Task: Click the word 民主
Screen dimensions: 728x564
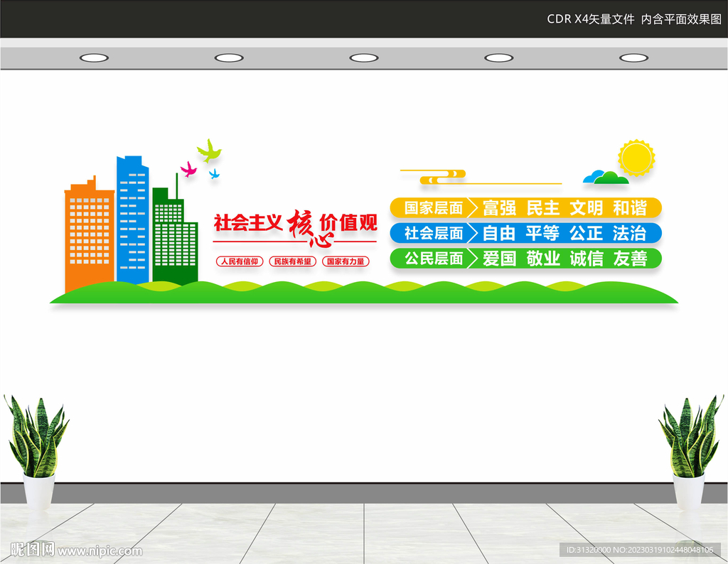Action: [x=542, y=208]
